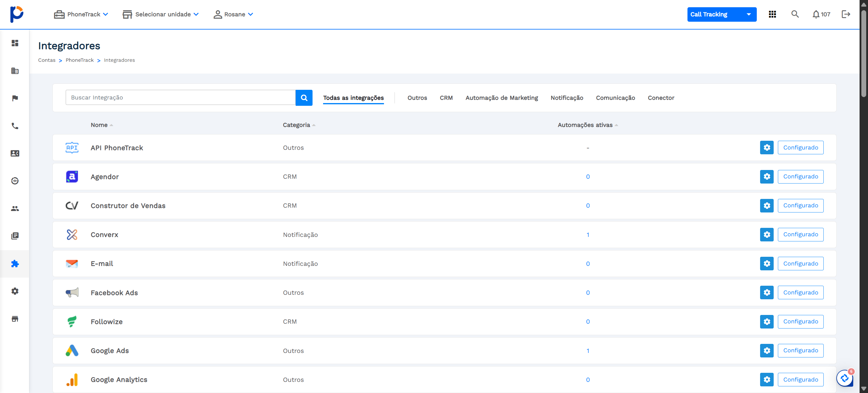Expand the Selecionar unidade dropdown

click(160, 14)
